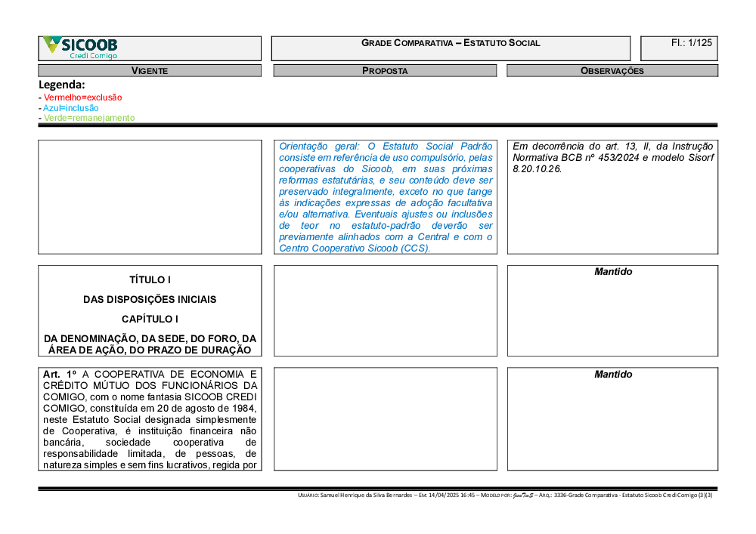Click the Art. 1º paragraph text
The image size is (756, 534).
point(150,419)
